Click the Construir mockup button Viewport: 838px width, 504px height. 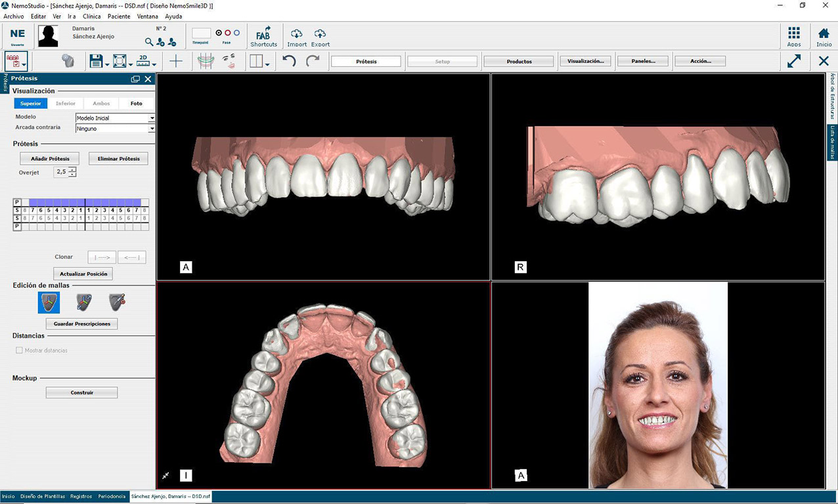point(81,392)
